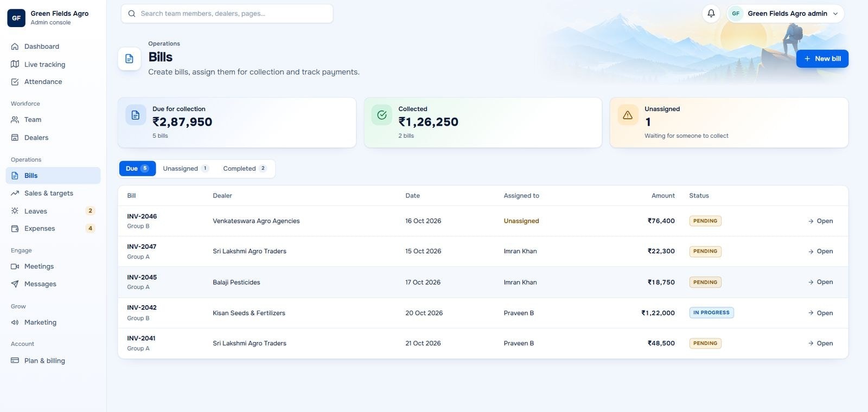The image size is (868, 412).
Task: Click Venkateswara Agro Agencies dealer name
Action: tap(256, 221)
